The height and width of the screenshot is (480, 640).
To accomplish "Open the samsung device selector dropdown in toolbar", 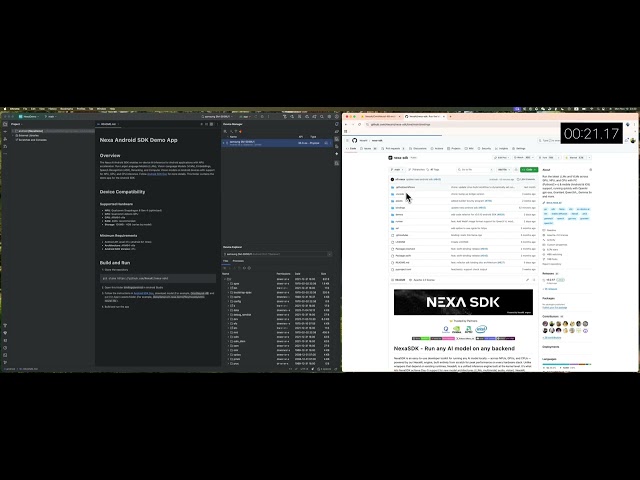I will [x=218, y=117].
